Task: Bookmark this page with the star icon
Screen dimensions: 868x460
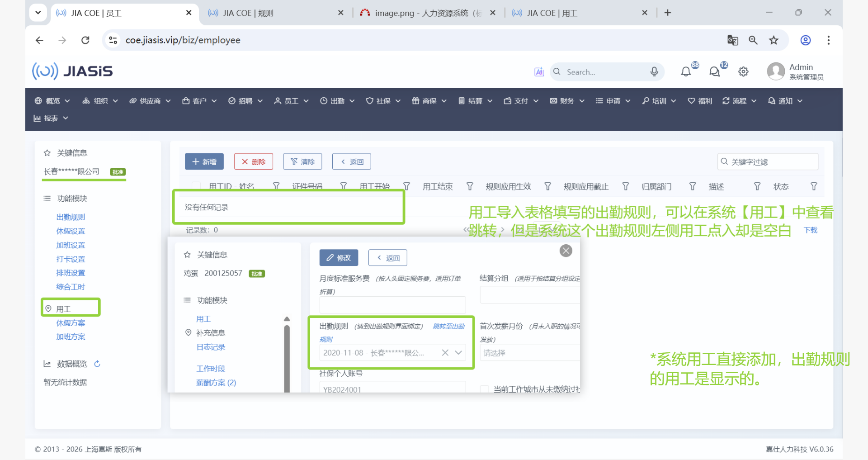Action: (774, 40)
